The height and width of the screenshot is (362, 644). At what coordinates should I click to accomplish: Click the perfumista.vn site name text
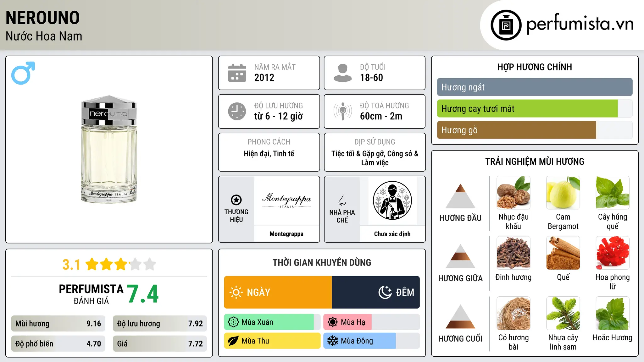(x=580, y=24)
